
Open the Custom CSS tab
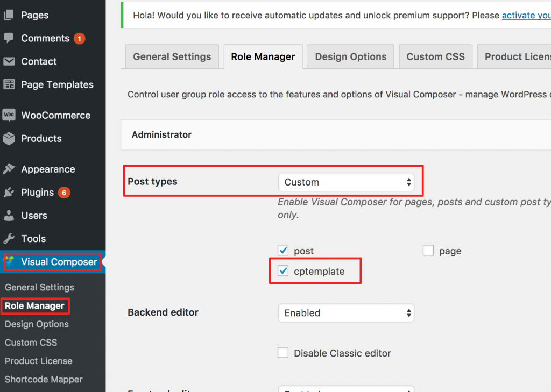(x=435, y=56)
